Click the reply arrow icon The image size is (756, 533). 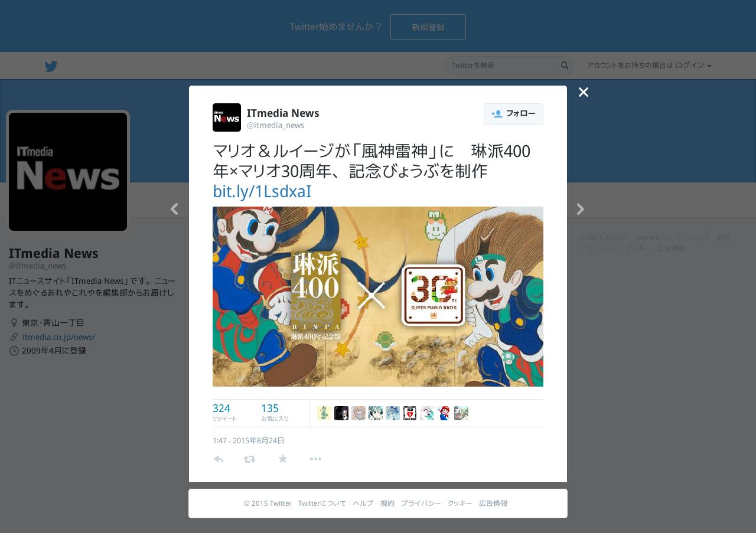coord(219,459)
